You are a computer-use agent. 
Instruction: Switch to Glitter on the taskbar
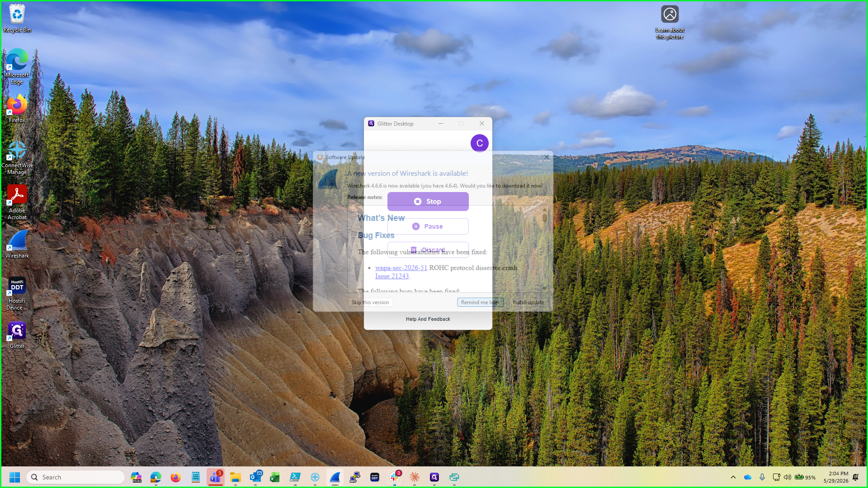point(434,477)
